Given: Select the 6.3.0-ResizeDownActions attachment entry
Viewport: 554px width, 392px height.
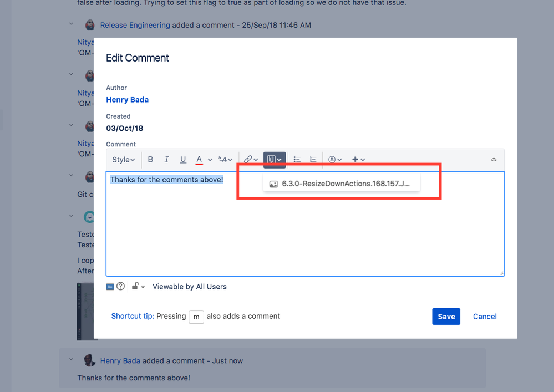Looking at the screenshot, I should point(342,184).
